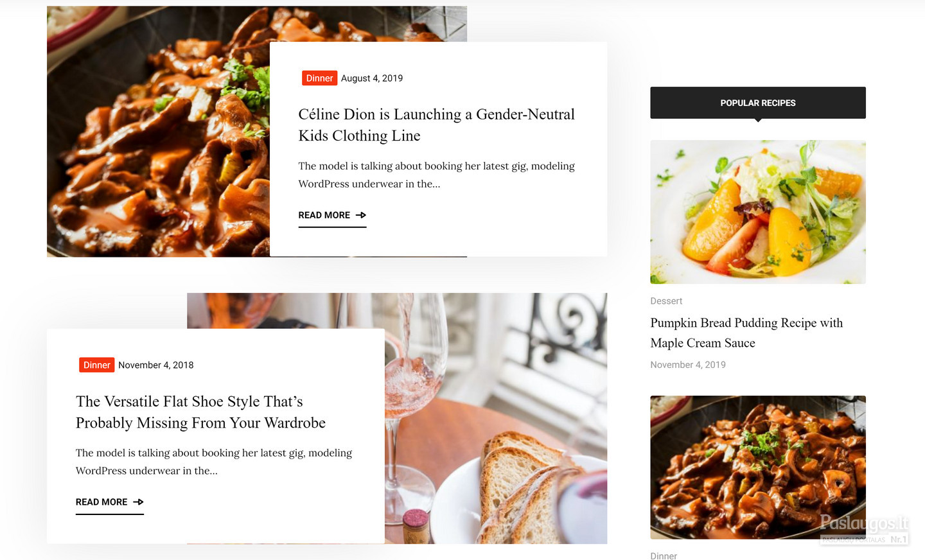Open the mushroom dish thumbnail in the sidebar
Image resolution: width=925 pixels, height=560 pixels.
(758, 468)
